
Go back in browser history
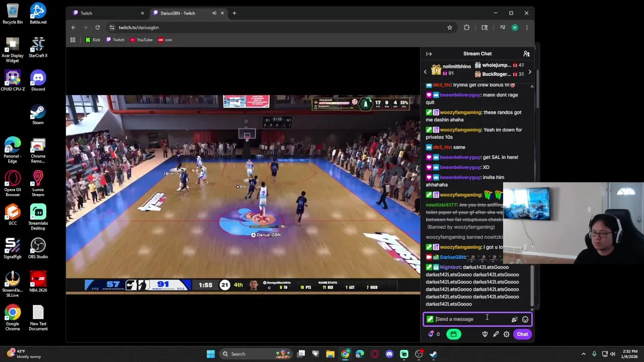[73, 28]
